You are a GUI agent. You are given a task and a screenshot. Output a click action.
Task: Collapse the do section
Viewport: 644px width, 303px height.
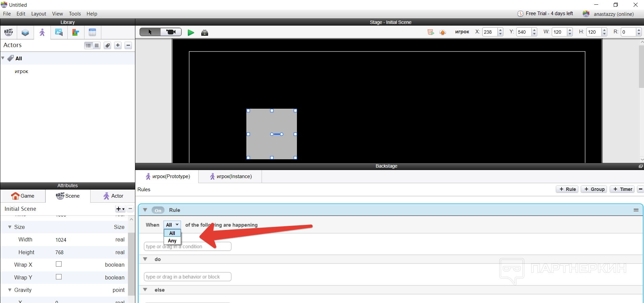(145, 259)
